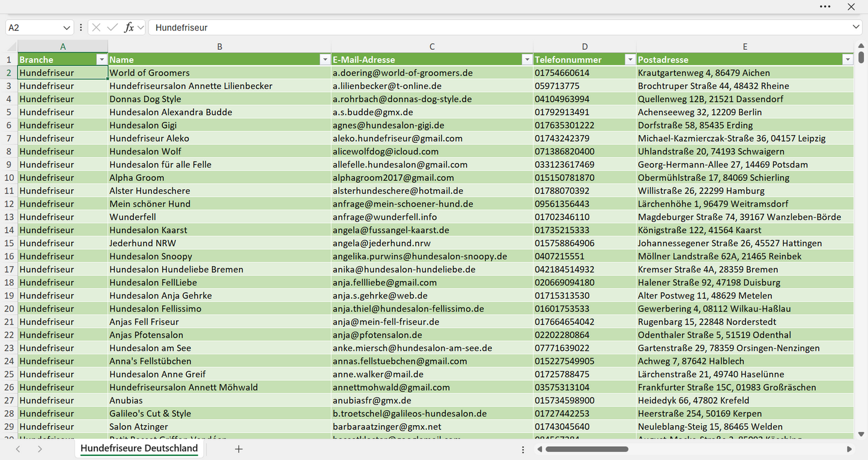
Task: Click the vertical scrollbar down arrow
Action: 861,434
